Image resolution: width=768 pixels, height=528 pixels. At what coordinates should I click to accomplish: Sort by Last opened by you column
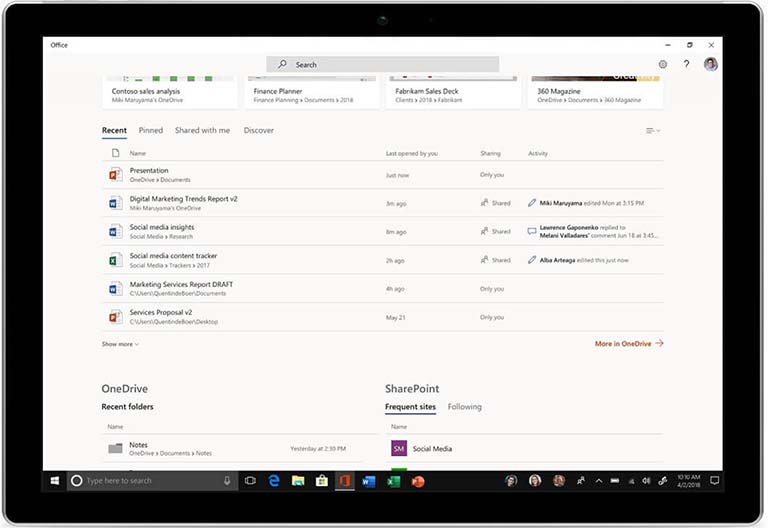[411, 153]
